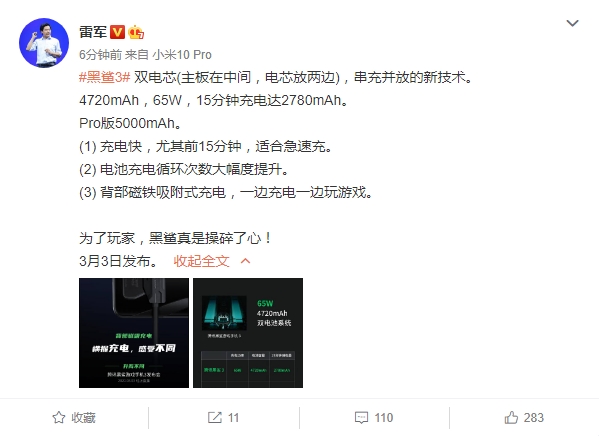Click the membership crown badge icon
Screen dimensions: 599x436
point(136,32)
